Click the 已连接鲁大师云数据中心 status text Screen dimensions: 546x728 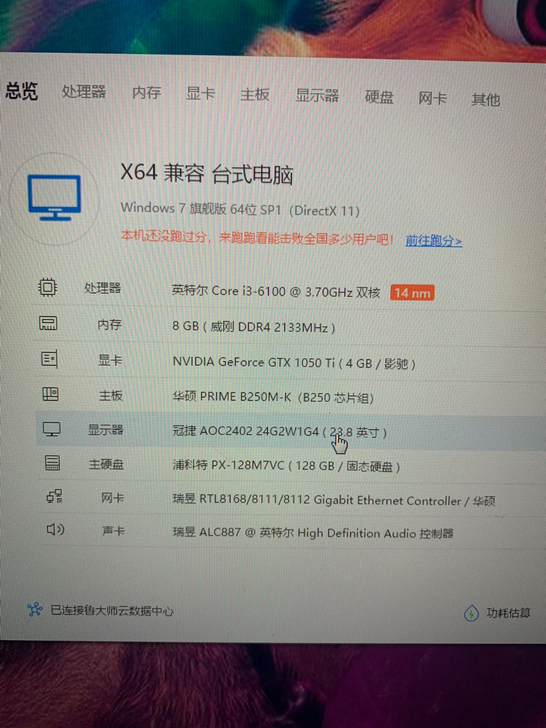(112, 611)
